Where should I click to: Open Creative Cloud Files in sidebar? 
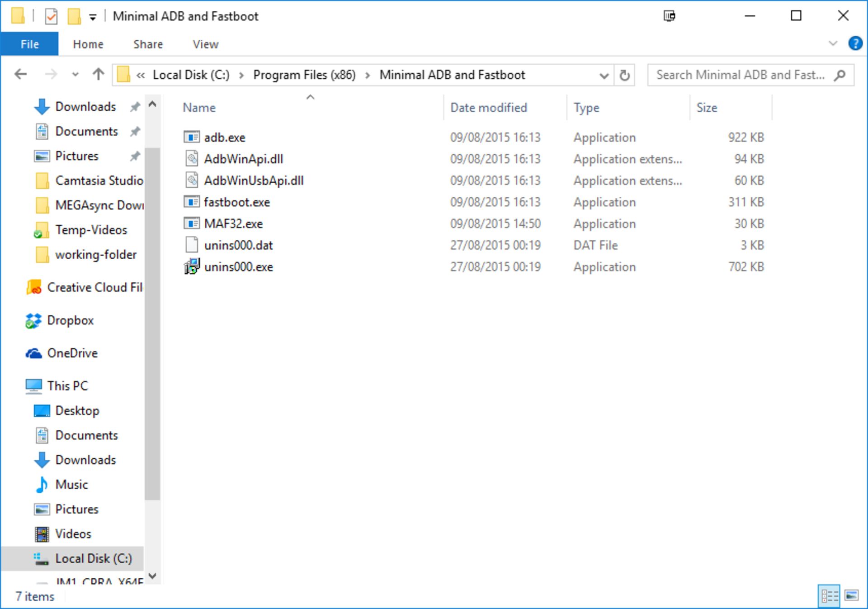84,287
